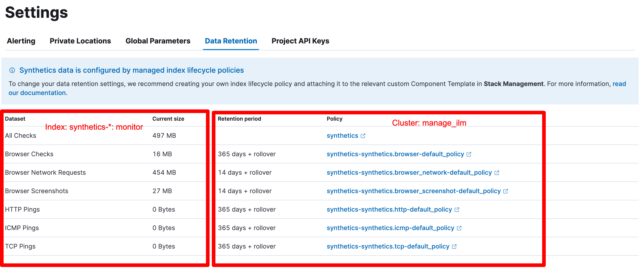
Task: Open the Project API Keys tab
Action: [x=300, y=41]
